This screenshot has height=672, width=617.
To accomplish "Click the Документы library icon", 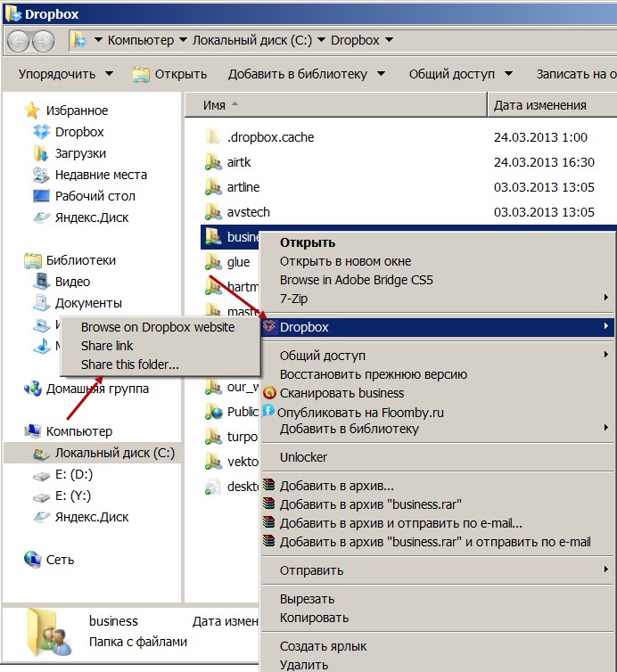I will pyautogui.click(x=42, y=302).
